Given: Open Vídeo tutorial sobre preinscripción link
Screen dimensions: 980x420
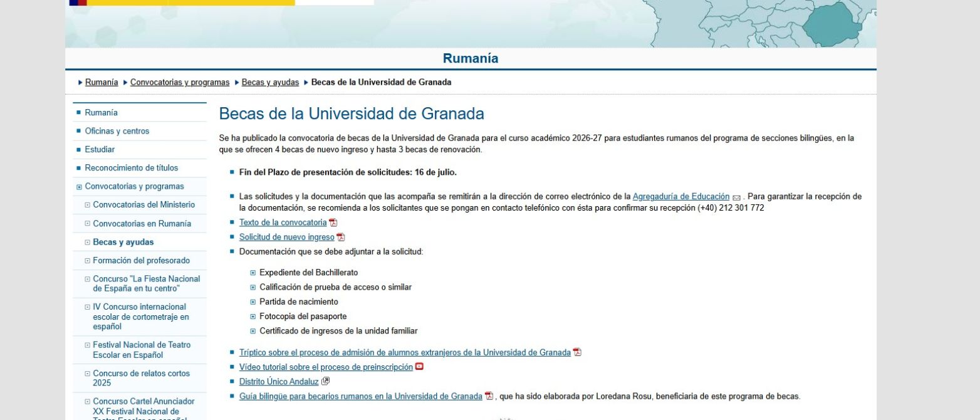Looking at the screenshot, I should 326,367.
